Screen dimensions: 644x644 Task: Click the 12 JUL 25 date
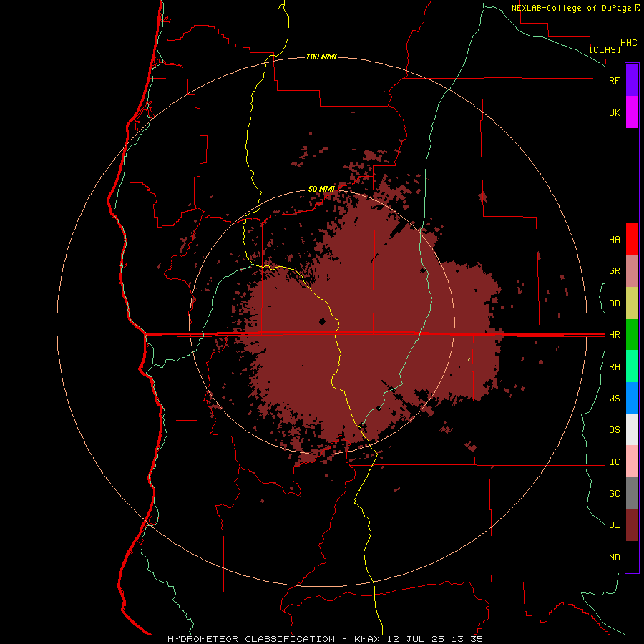click(x=414, y=639)
